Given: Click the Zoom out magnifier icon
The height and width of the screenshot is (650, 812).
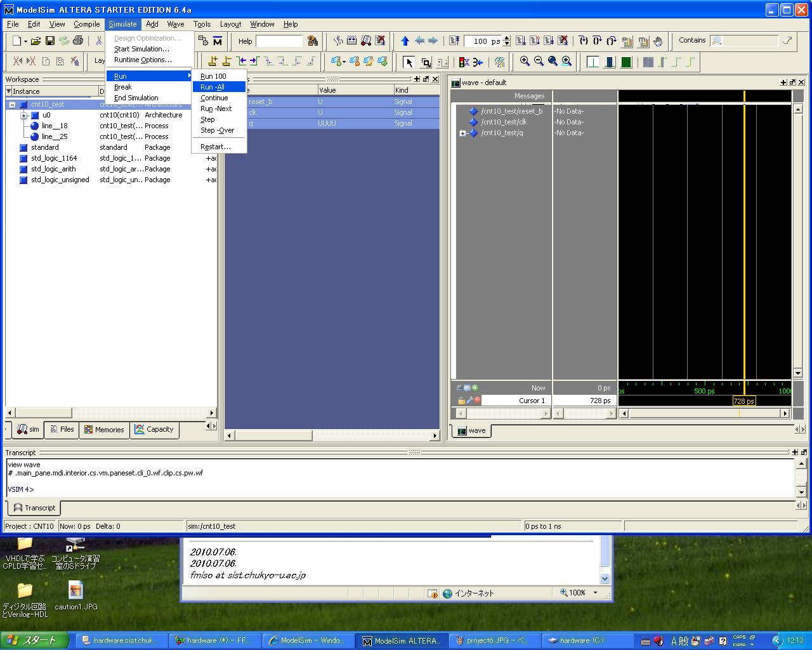Looking at the screenshot, I should pyautogui.click(x=539, y=62).
